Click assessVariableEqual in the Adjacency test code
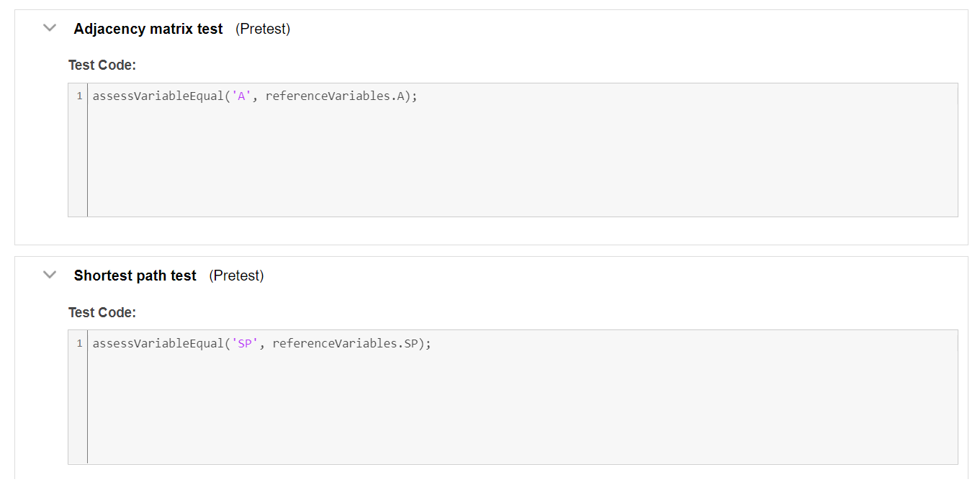The height and width of the screenshot is (487, 980). pyautogui.click(x=158, y=96)
